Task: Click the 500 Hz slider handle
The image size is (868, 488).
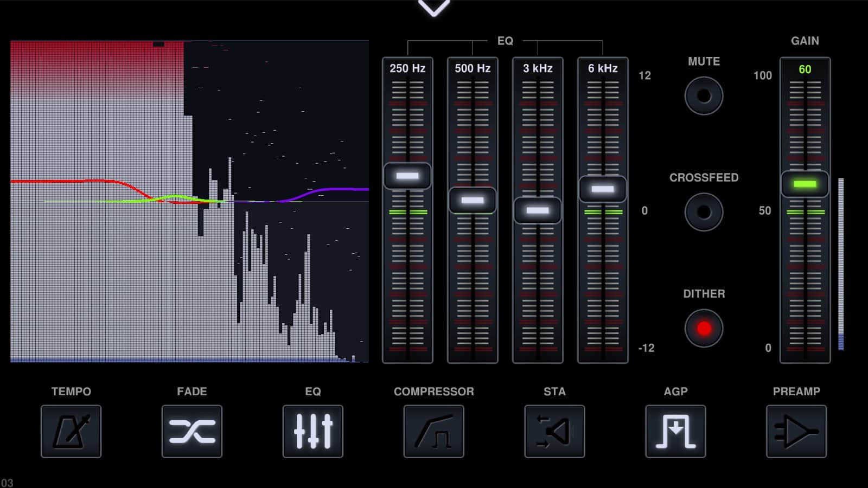Action: click(473, 200)
